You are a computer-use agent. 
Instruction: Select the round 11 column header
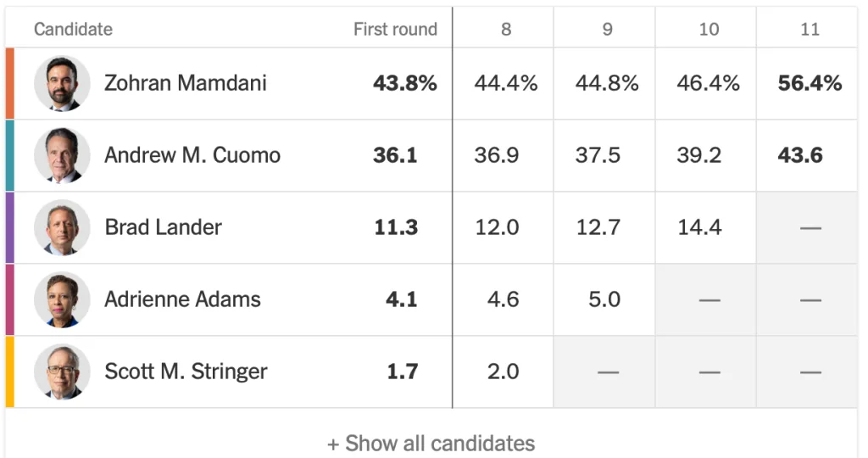pos(810,29)
